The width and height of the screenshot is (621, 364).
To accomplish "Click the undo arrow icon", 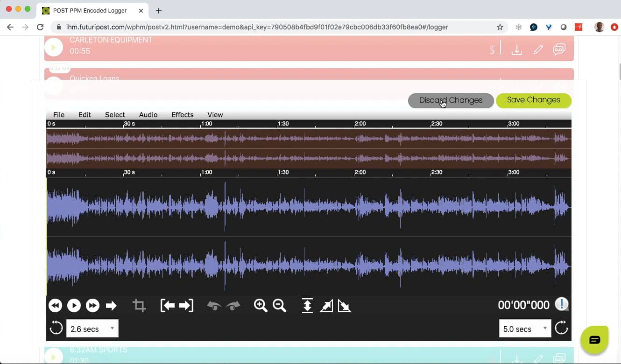I will [x=214, y=306].
